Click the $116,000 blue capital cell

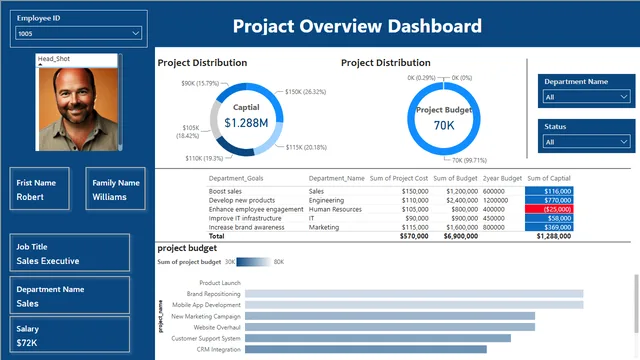coord(549,191)
